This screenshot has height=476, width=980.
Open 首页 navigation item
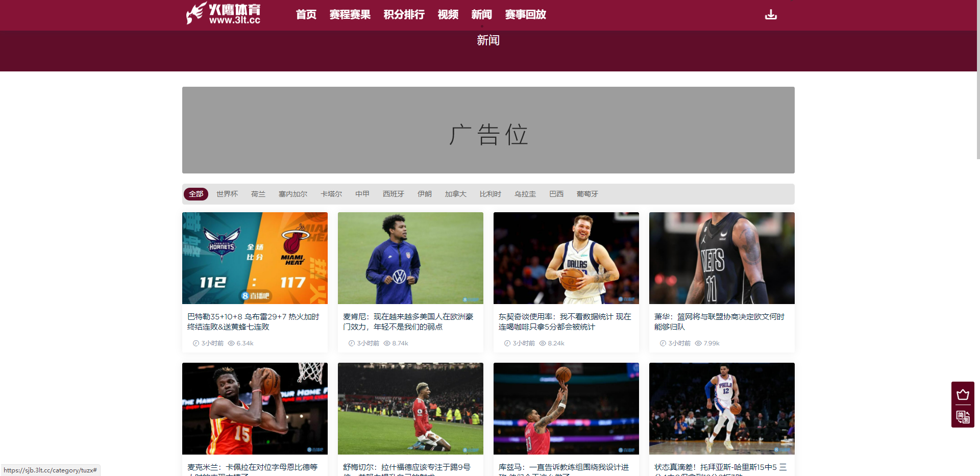click(x=306, y=14)
